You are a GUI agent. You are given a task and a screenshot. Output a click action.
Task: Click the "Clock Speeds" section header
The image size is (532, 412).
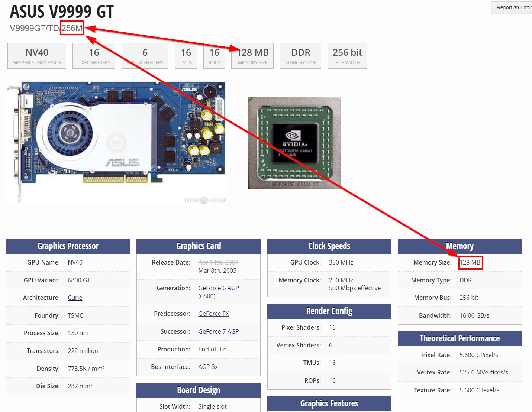coord(329,246)
